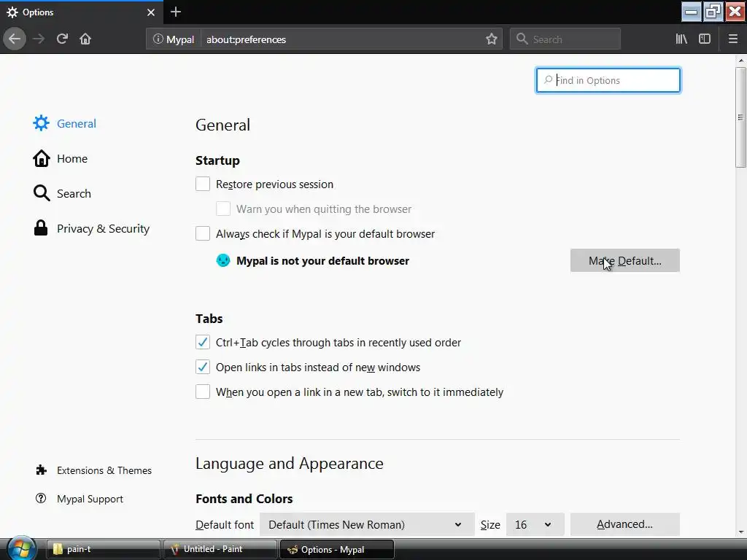This screenshot has width=747, height=560.
Task: Click the Fonts and Colors heading
Action: coord(244,499)
